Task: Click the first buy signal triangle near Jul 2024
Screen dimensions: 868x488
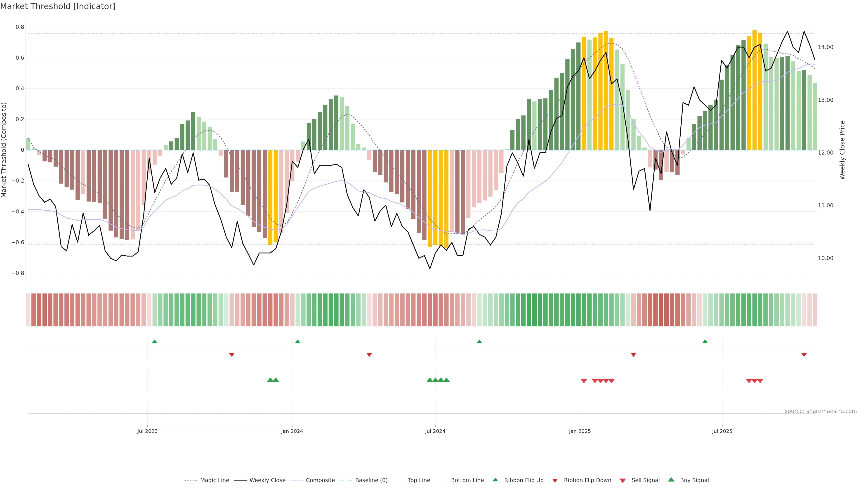Action: 430,380
